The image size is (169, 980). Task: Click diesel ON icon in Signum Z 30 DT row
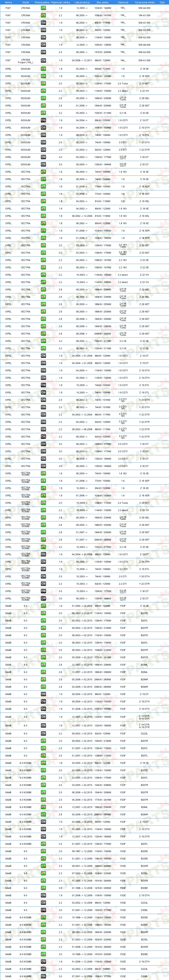click(43, 165)
